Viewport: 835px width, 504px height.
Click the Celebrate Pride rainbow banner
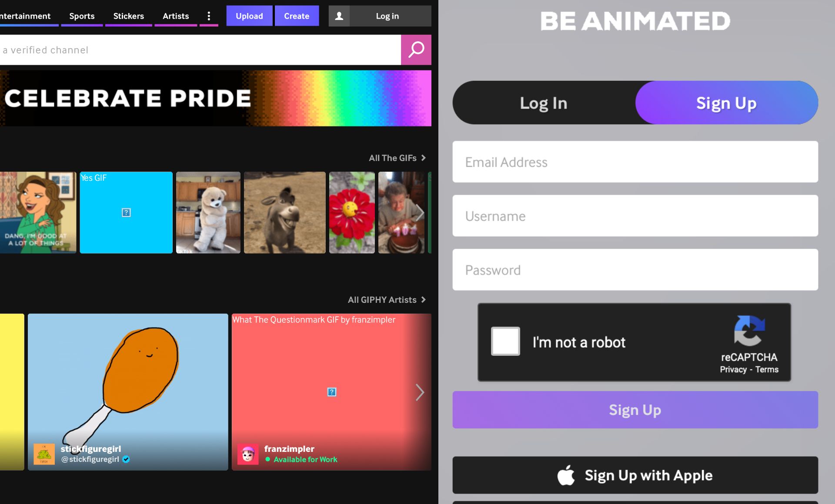coord(216,98)
